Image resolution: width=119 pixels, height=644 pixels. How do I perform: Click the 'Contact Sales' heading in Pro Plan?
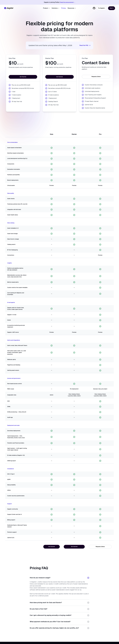click(96, 63)
